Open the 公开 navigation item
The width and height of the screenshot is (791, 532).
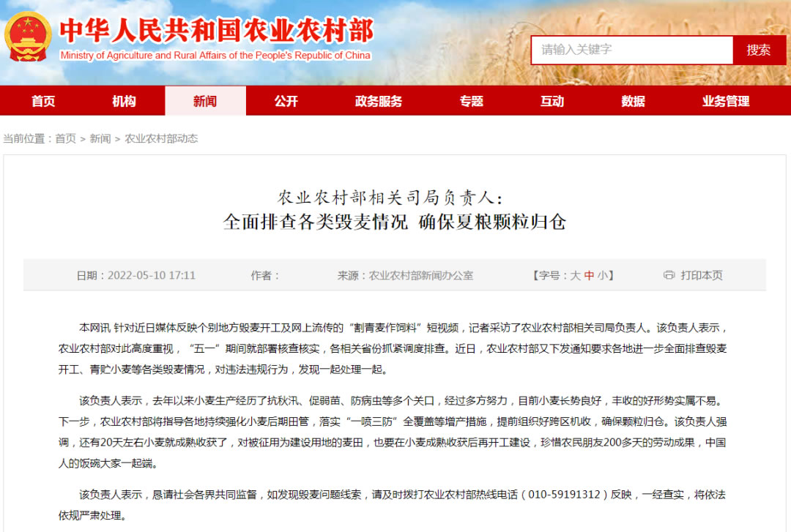(x=286, y=101)
